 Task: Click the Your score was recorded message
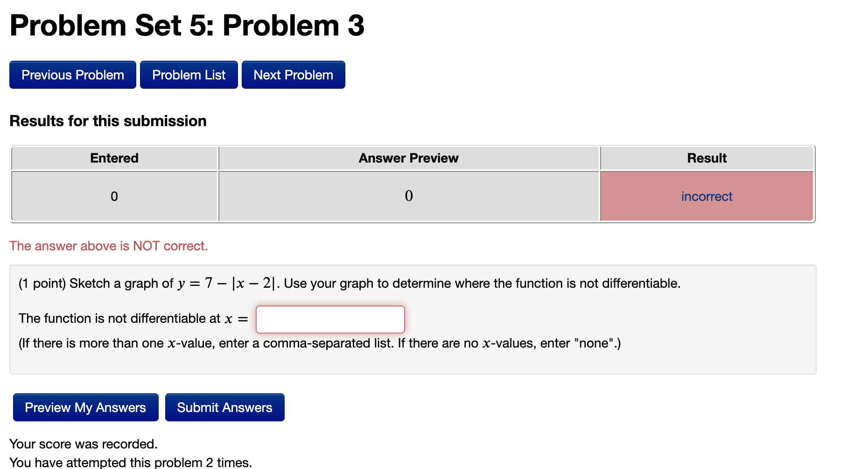(x=84, y=444)
